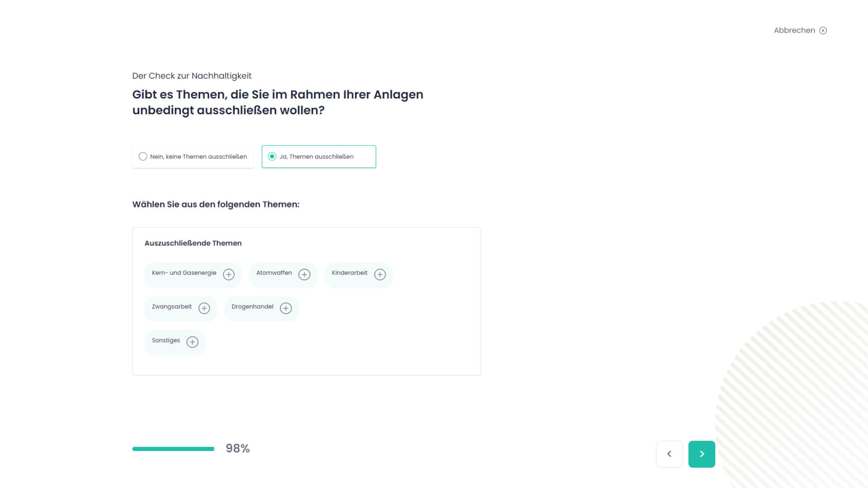This screenshot has width=868, height=488.
Task: Select 'Ja, Themen ausschließen' radio button
Action: click(x=272, y=156)
